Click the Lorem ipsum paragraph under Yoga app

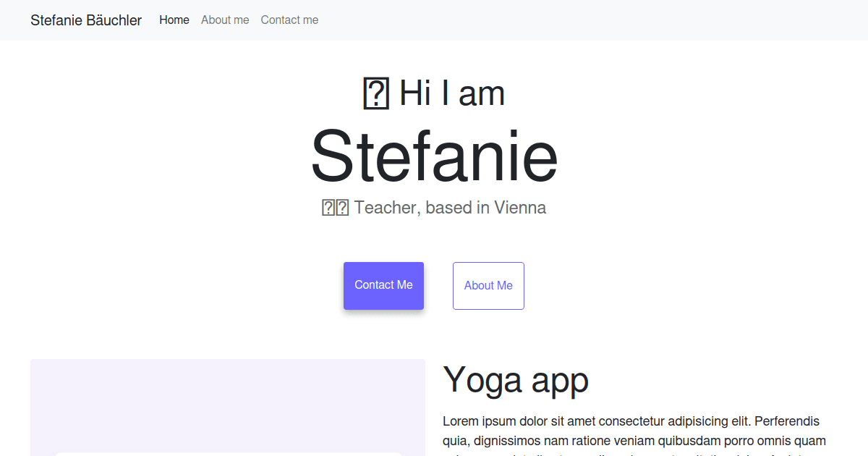[634, 434]
